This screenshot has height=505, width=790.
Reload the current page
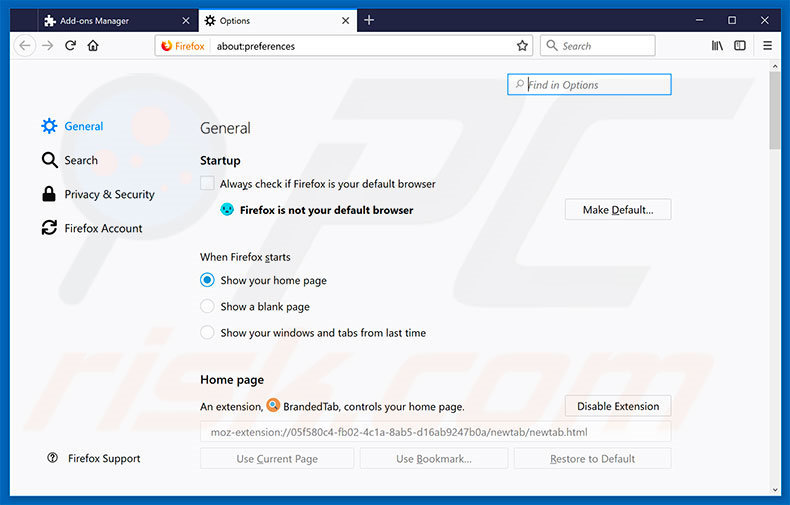71,46
